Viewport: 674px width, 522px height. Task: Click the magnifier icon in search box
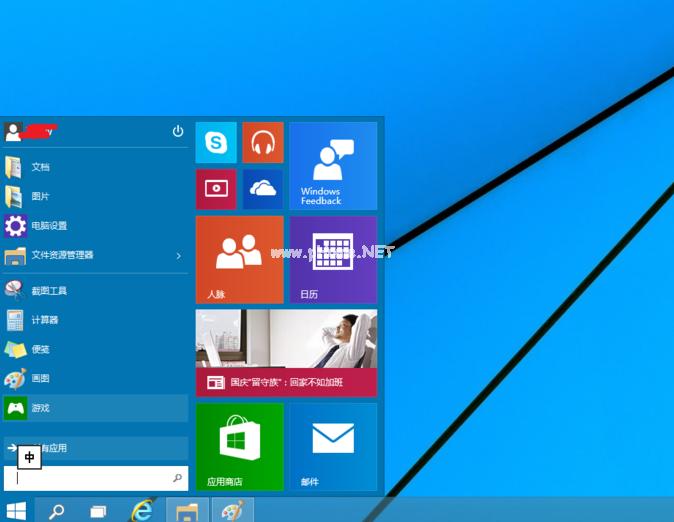coord(178,478)
